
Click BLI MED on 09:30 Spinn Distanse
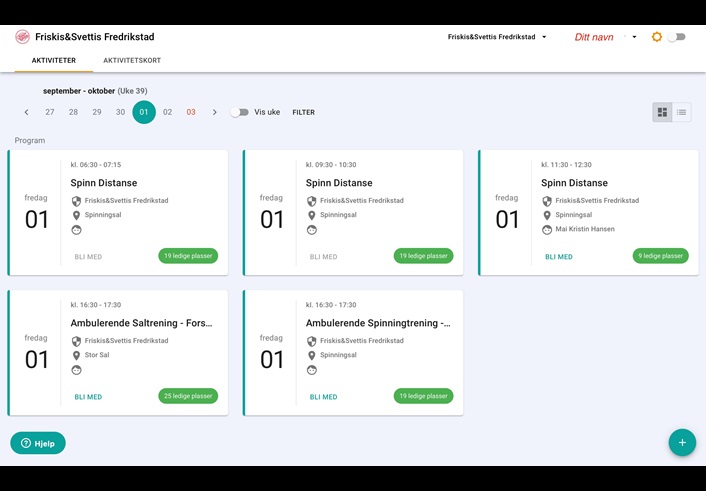pos(323,257)
